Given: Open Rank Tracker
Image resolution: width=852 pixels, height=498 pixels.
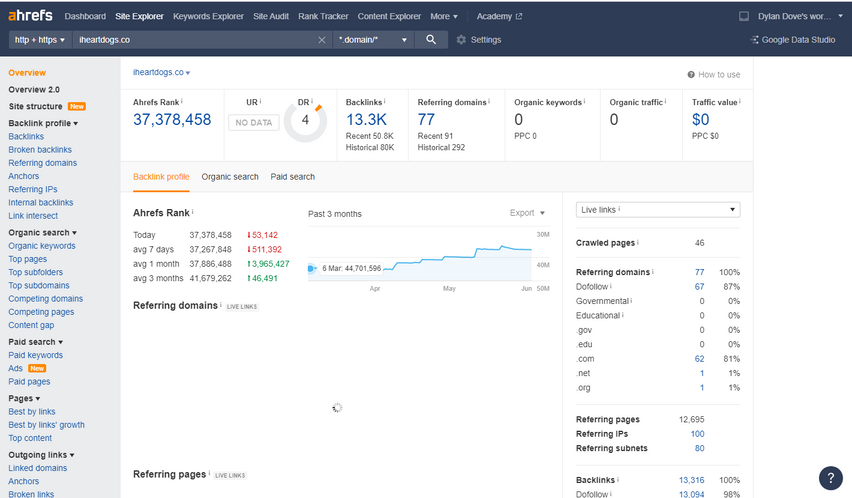Looking at the screenshot, I should (x=323, y=16).
